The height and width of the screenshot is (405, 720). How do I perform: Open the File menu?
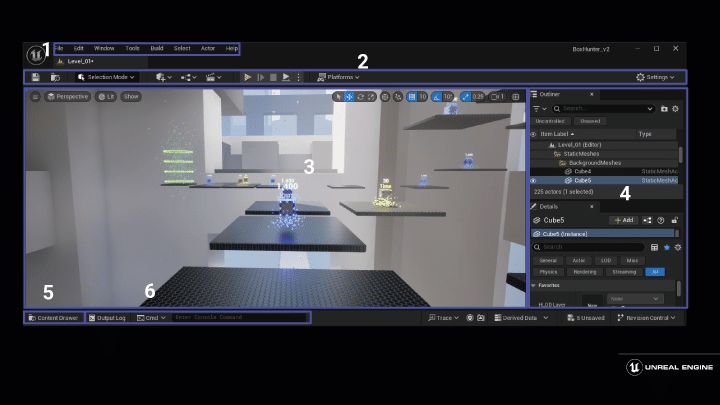coord(59,48)
